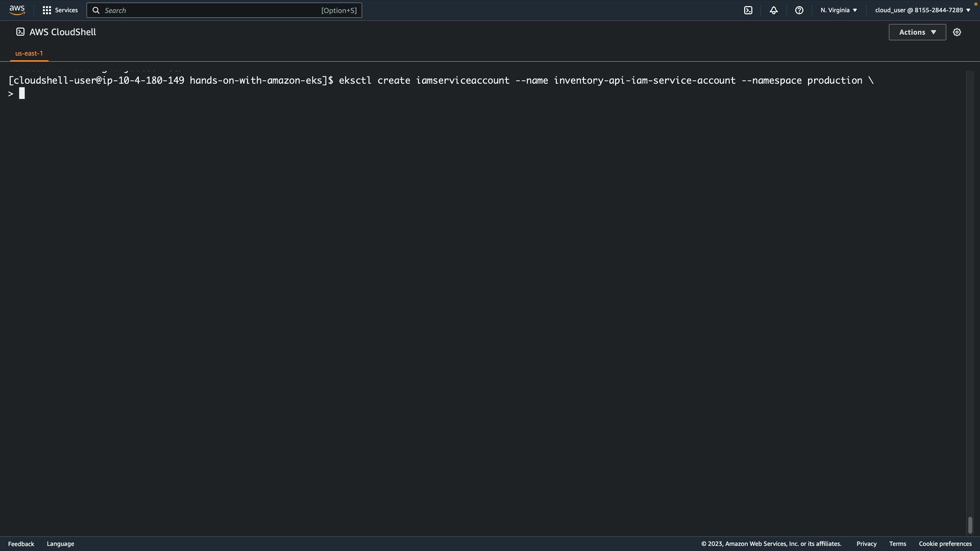Image resolution: width=980 pixels, height=551 pixels.
Task: Click the Privacy footer link
Action: (866, 544)
